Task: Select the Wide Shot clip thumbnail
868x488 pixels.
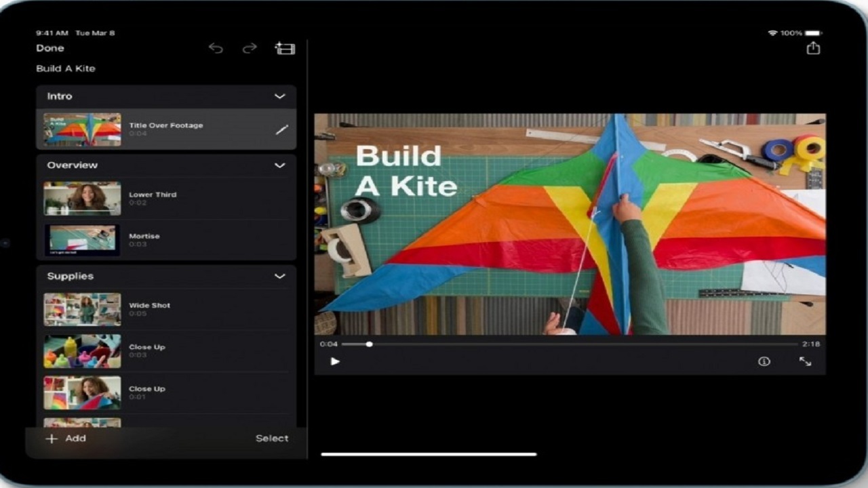Action: [x=82, y=309]
